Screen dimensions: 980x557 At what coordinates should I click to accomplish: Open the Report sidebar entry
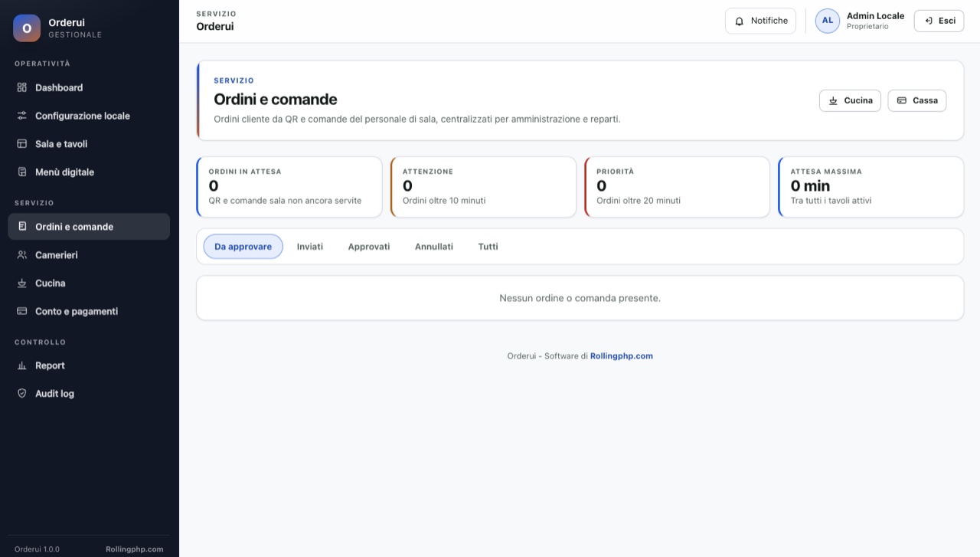pos(89,365)
